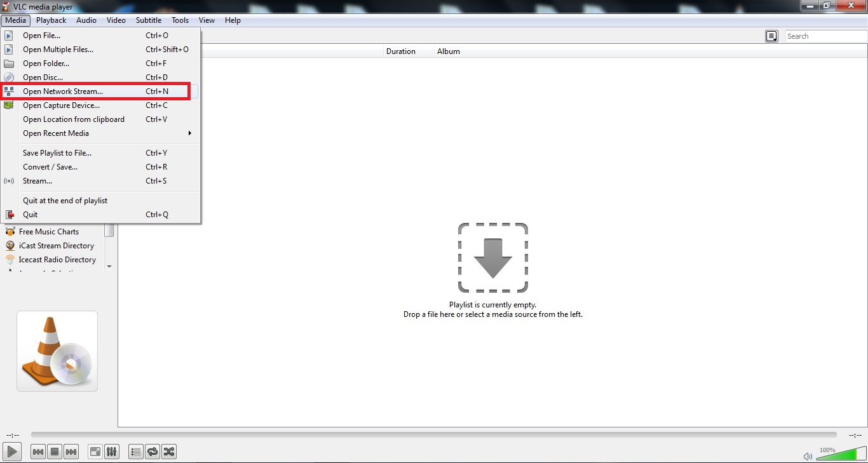Select Open Multiple Files... entry
Image resolution: width=868 pixels, height=463 pixels.
100,50
